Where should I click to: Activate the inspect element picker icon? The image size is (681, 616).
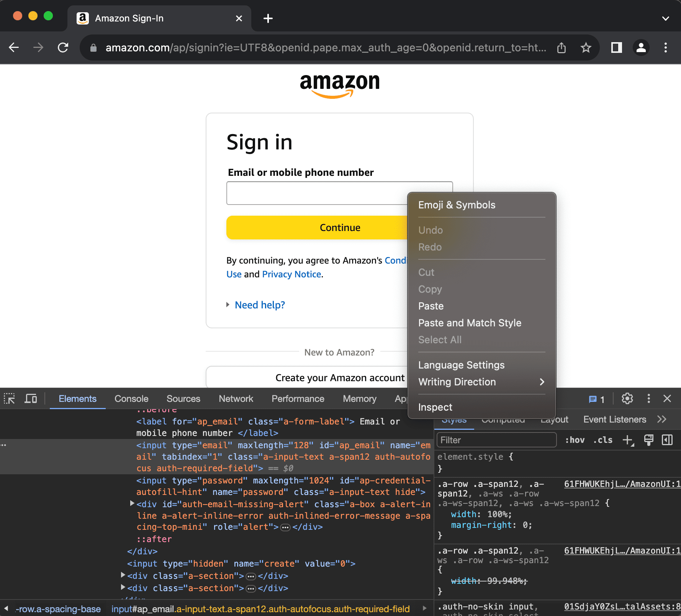click(9, 399)
